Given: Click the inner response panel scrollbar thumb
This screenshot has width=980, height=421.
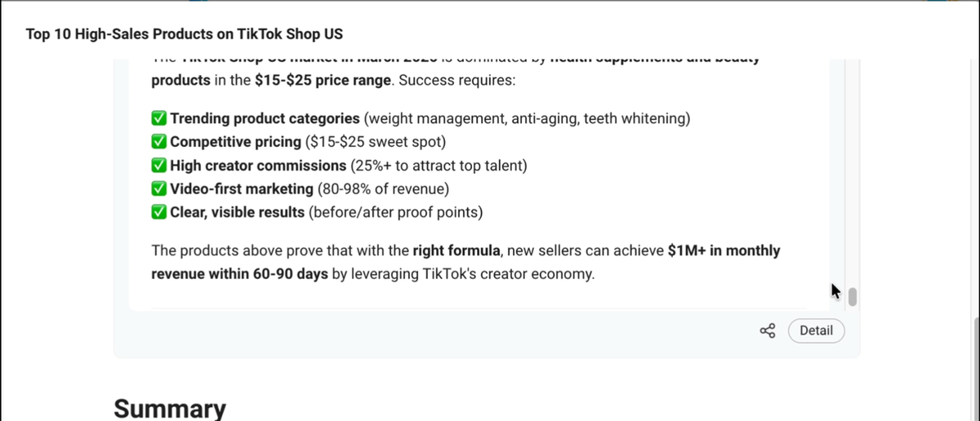Looking at the screenshot, I should (x=853, y=295).
